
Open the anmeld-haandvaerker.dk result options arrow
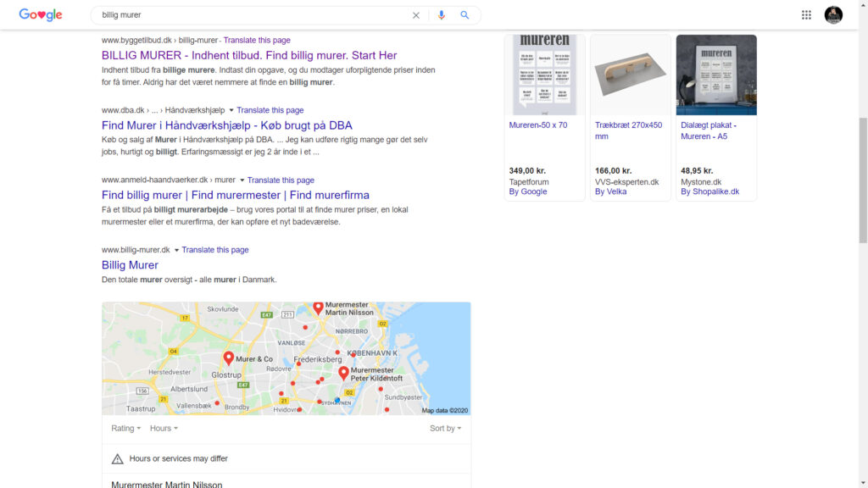pos(242,180)
